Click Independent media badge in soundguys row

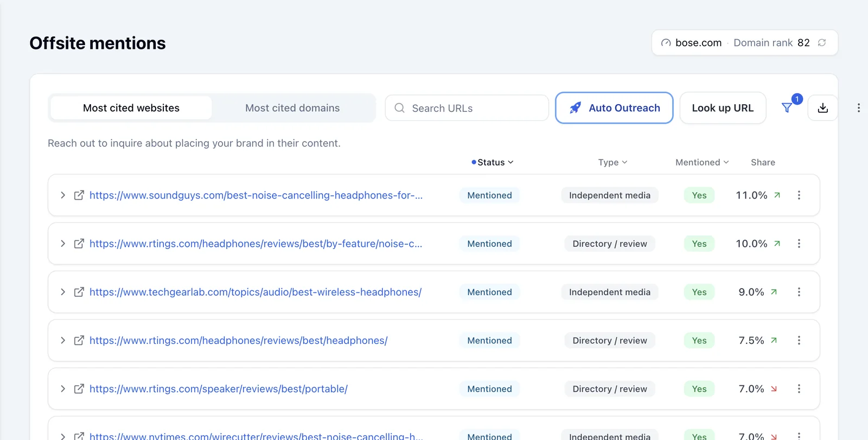tap(610, 195)
